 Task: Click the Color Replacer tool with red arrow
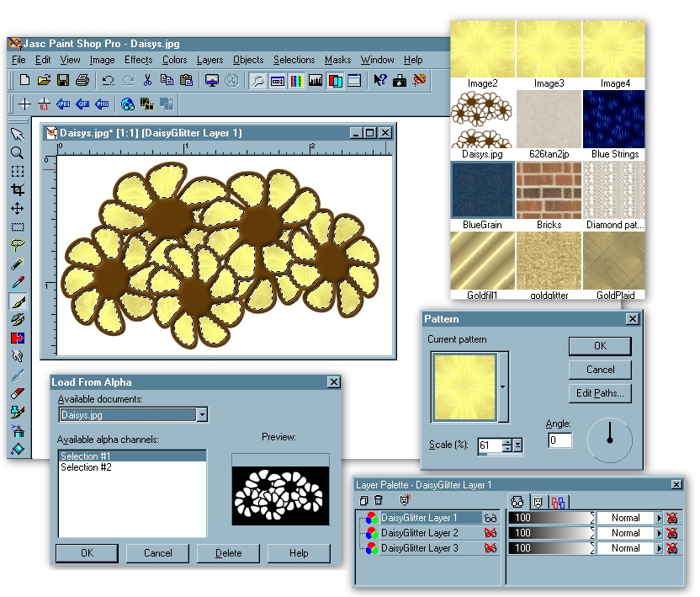(18, 338)
